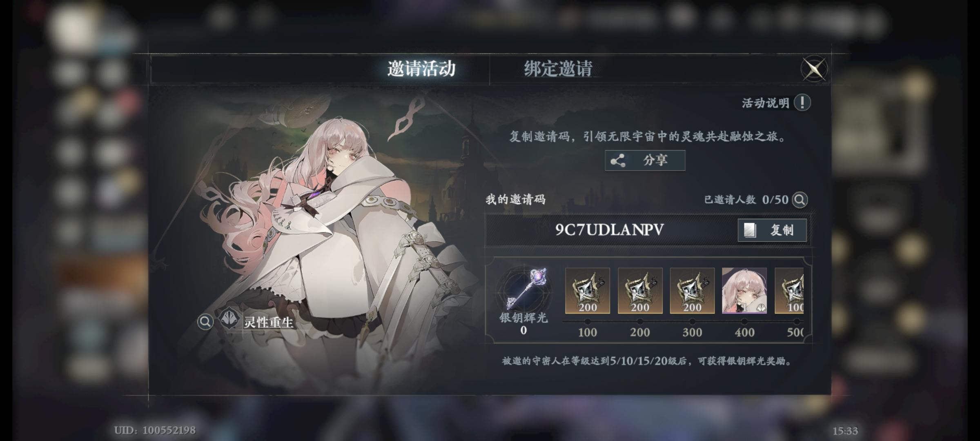Select the 200-point reward item icon
Screen dimensions: 980x441
(x=640, y=291)
